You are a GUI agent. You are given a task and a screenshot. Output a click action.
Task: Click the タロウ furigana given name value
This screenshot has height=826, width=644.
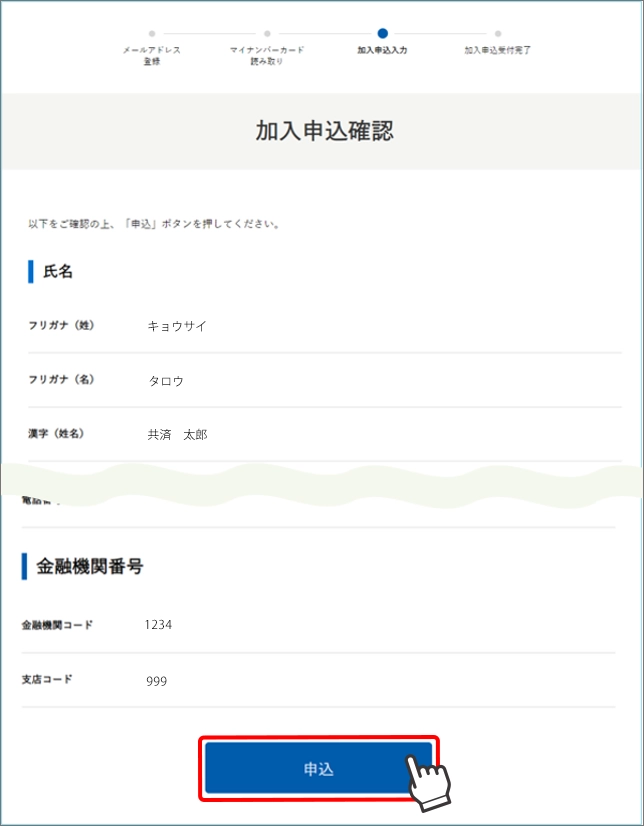coord(166,381)
